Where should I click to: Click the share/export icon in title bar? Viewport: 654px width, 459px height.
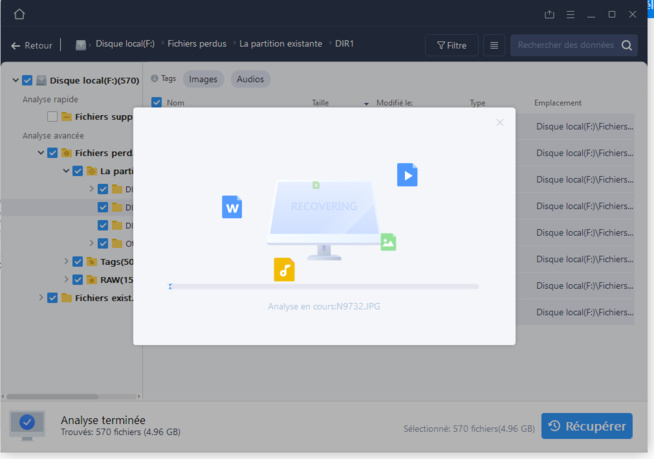(x=549, y=14)
